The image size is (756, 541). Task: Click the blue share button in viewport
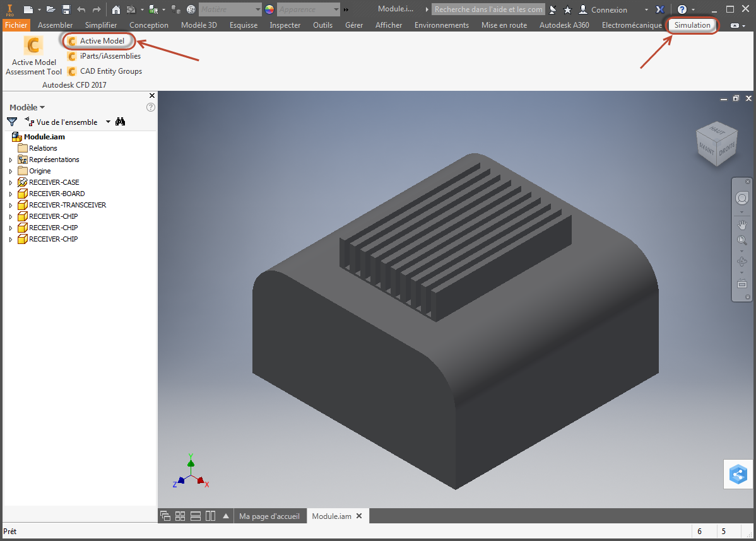pos(738,475)
